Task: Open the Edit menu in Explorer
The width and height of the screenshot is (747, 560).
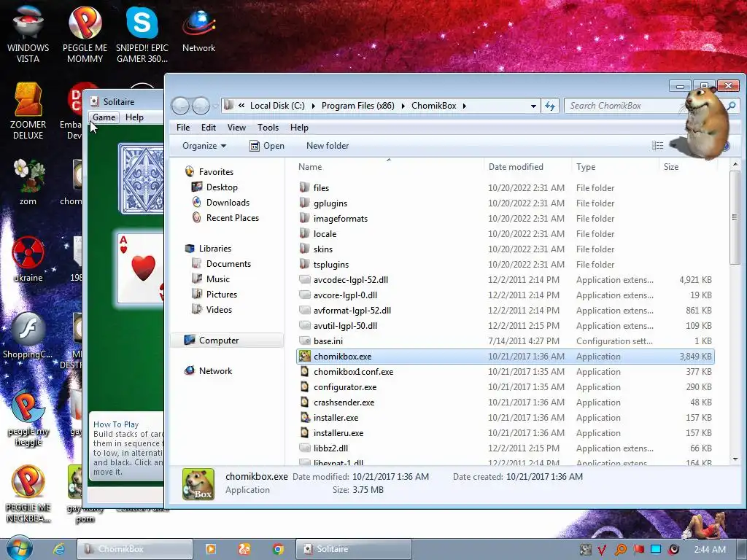Action: (208, 128)
